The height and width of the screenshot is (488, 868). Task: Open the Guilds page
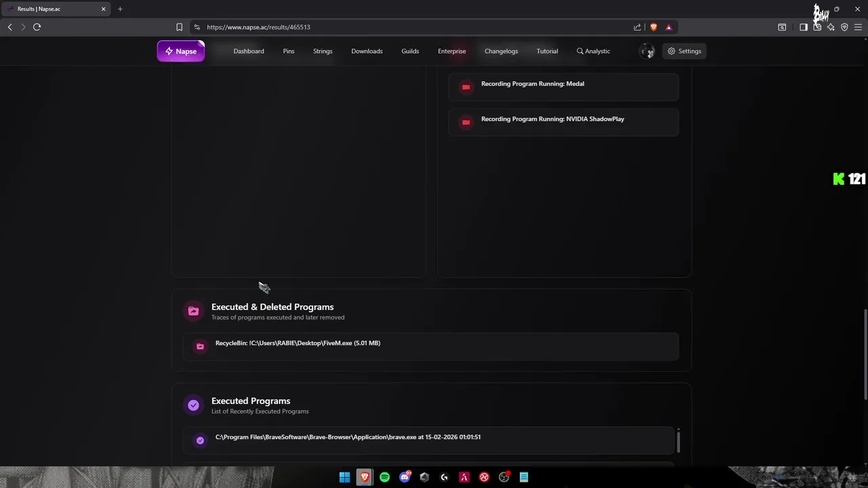point(410,51)
